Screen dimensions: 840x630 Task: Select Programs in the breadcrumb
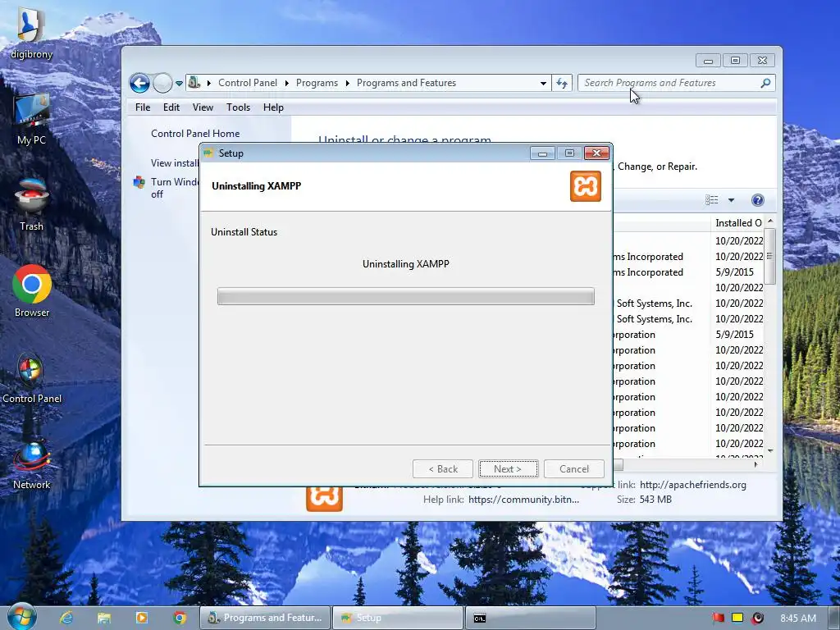point(317,83)
